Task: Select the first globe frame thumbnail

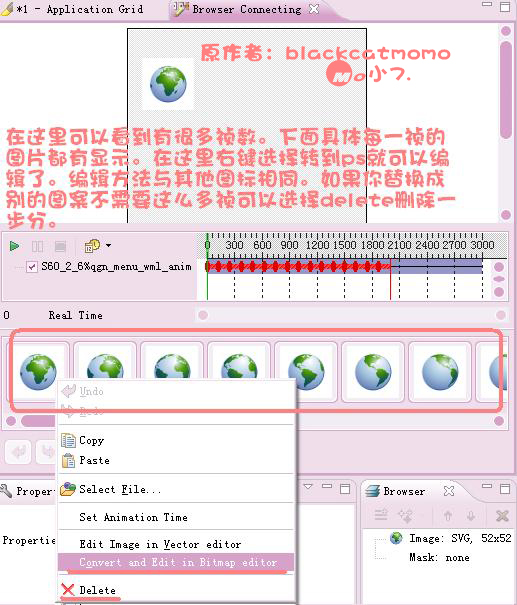Action: point(38,372)
